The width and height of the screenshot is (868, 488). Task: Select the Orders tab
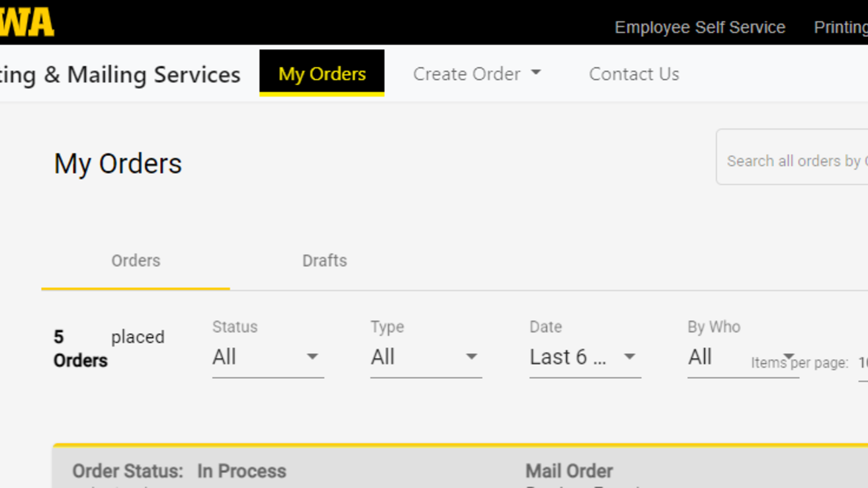tap(135, 261)
